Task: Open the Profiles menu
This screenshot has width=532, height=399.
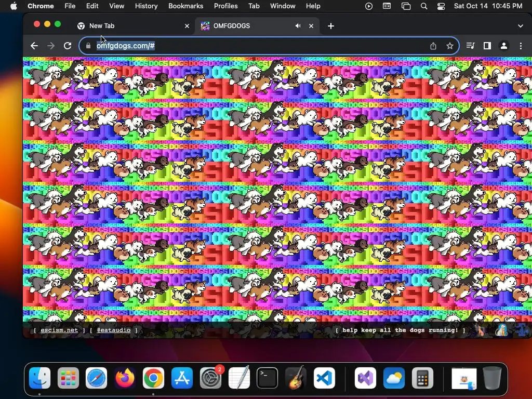Action: click(225, 6)
